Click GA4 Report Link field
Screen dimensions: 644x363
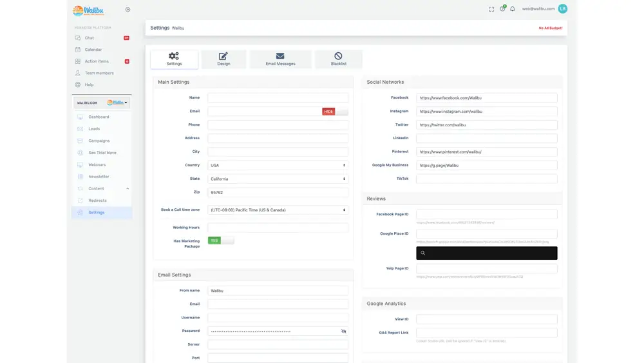[x=487, y=333]
